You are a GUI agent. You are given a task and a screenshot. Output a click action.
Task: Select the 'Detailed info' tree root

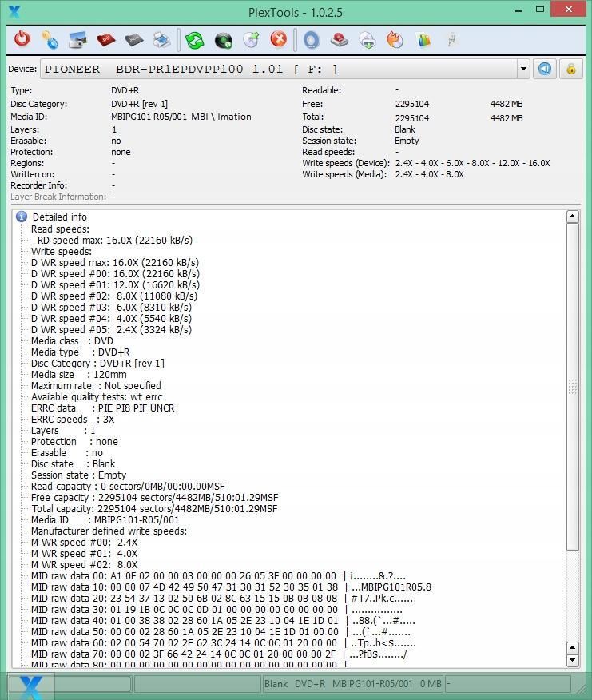pyautogui.click(x=59, y=217)
